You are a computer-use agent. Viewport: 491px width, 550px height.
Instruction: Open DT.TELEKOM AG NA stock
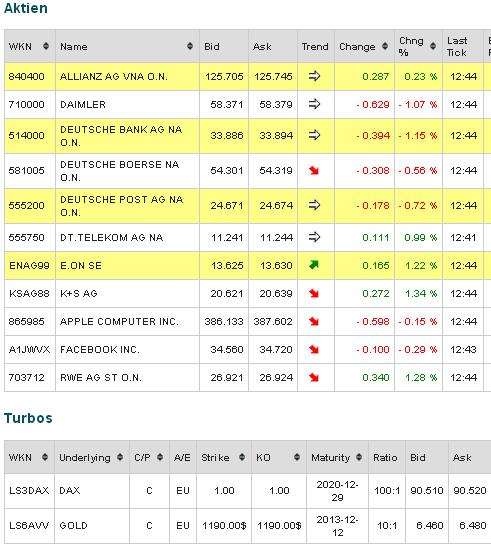pos(112,237)
